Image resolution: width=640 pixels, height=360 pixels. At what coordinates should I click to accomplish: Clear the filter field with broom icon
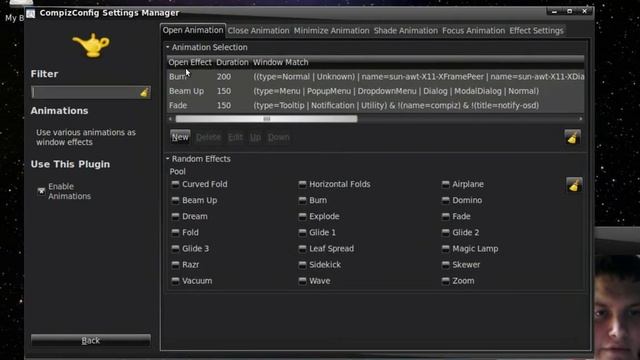(144, 93)
